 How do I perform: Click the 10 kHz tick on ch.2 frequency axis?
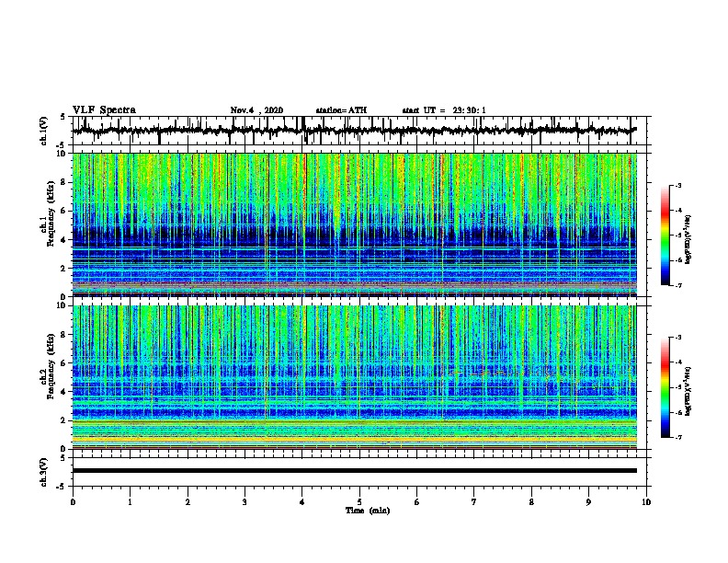[x=62, y=305]
